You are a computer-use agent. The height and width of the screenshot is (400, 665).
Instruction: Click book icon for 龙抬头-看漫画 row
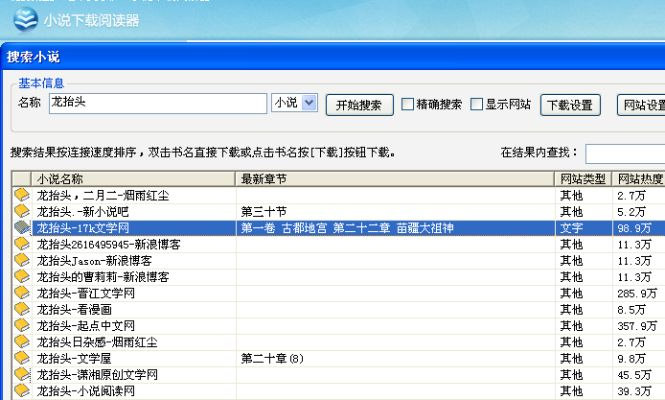pyautogui.click(x=22, y=309)
